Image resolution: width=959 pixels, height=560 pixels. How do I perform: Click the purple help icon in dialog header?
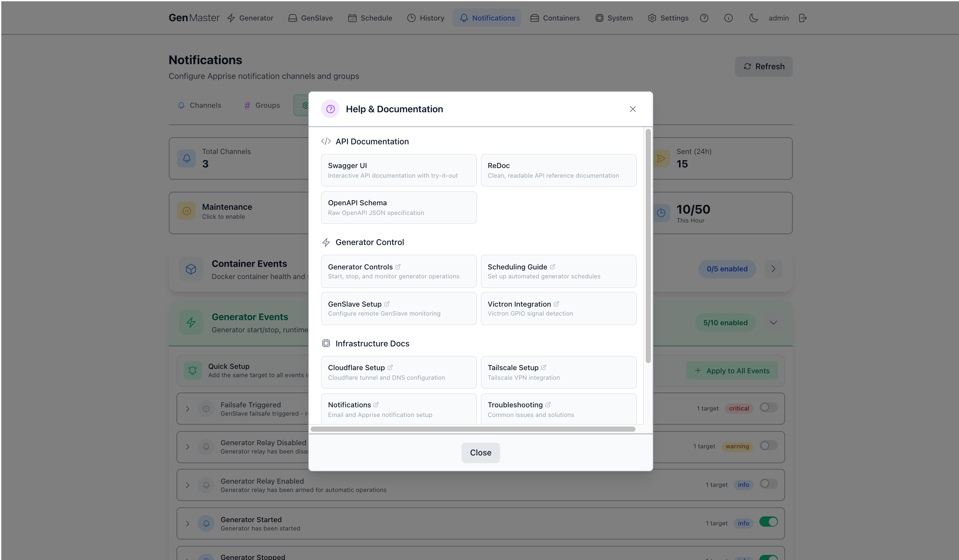click(x=330, y=109)
